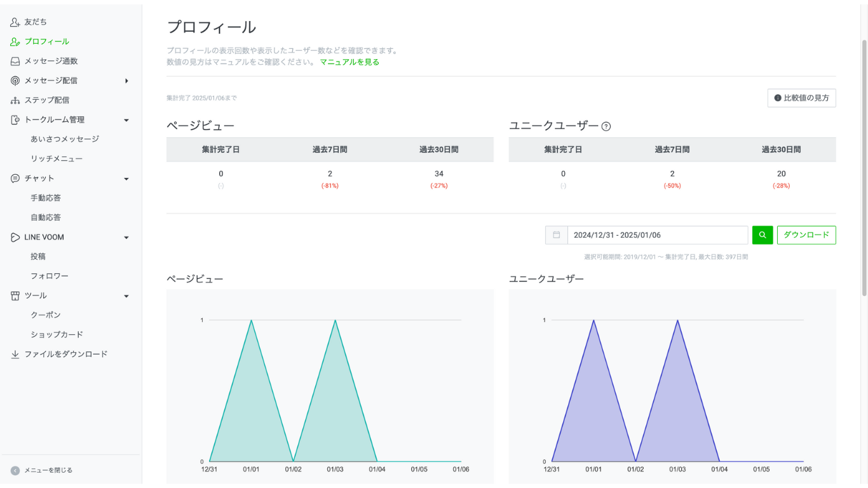Click the 01/06 axis label in ページビュー chart

[x=461, y=470]
